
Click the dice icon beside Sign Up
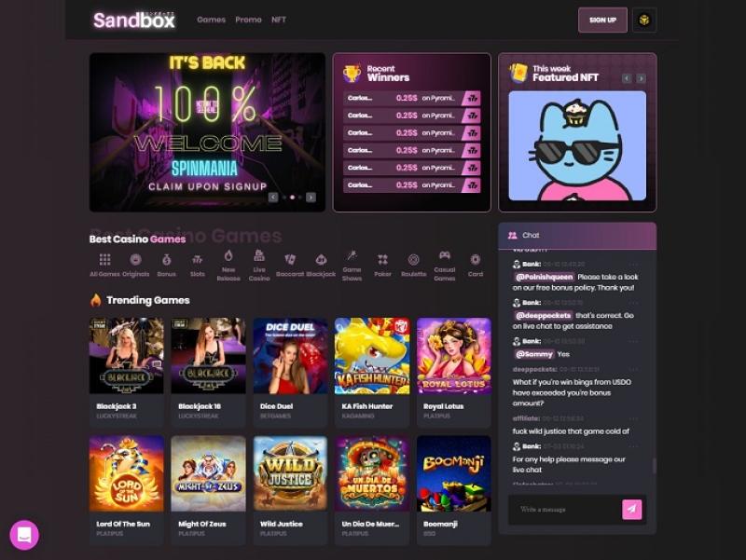[x=644, y=20]
